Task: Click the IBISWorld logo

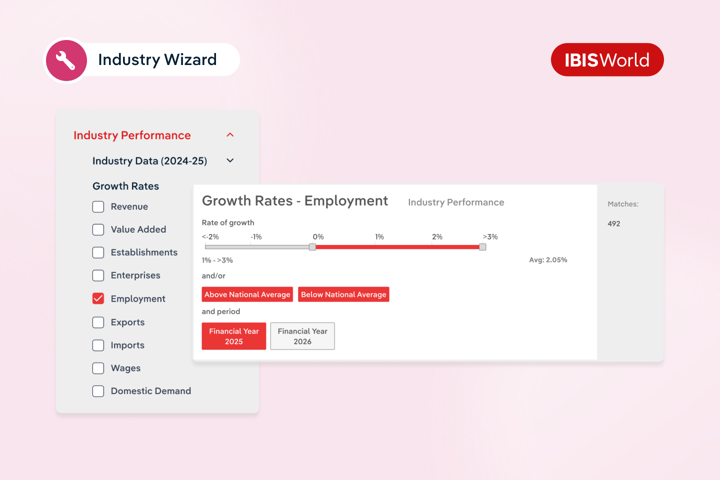Action: (x=607, y=60)
